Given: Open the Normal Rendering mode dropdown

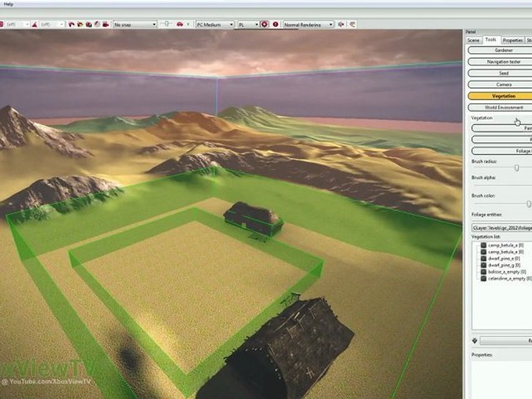Looking at the screenshot, I should pyautogui.click(x=309, y=24).
